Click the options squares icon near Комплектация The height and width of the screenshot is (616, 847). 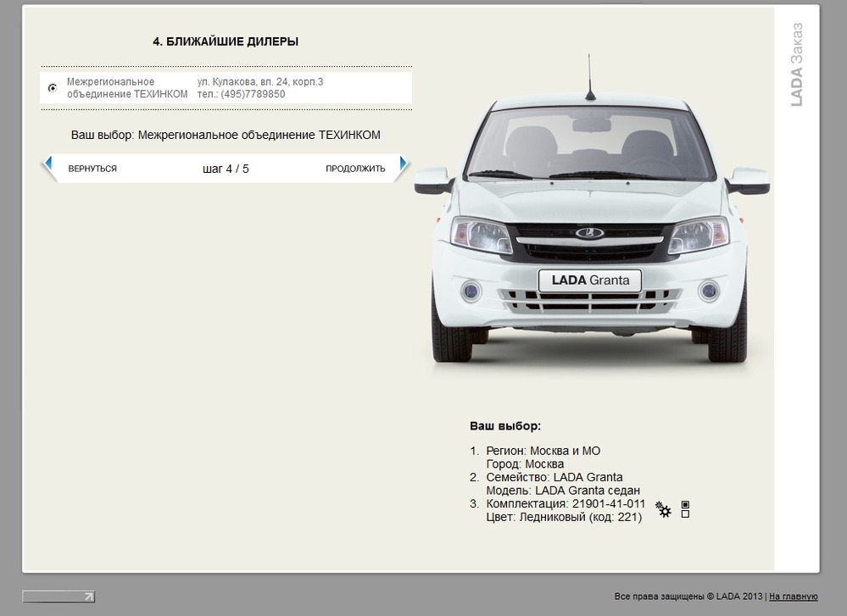685,509
